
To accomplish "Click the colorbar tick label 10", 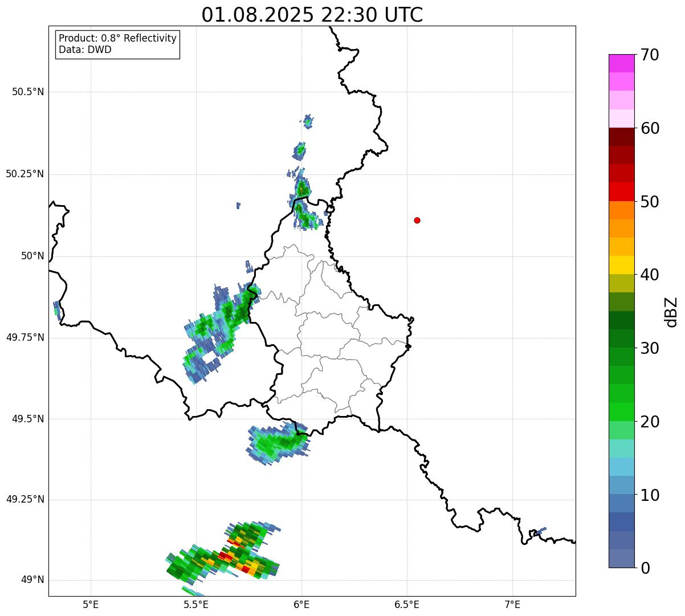I will [650, 495].
